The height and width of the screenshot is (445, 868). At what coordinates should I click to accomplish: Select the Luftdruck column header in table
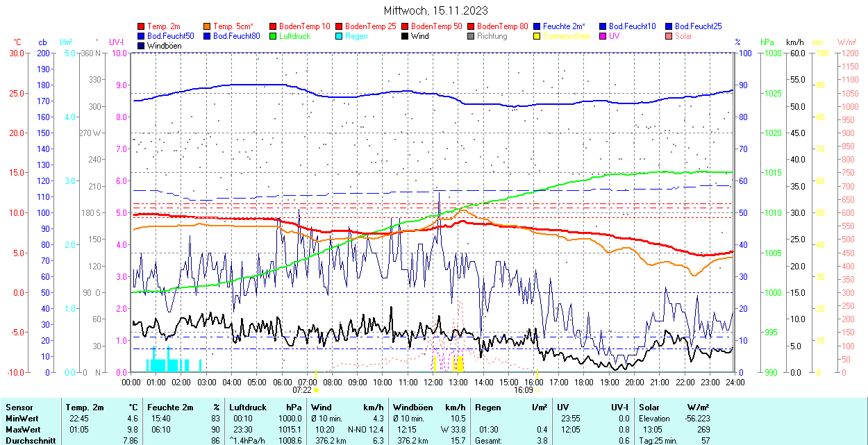tap(247, 408)
